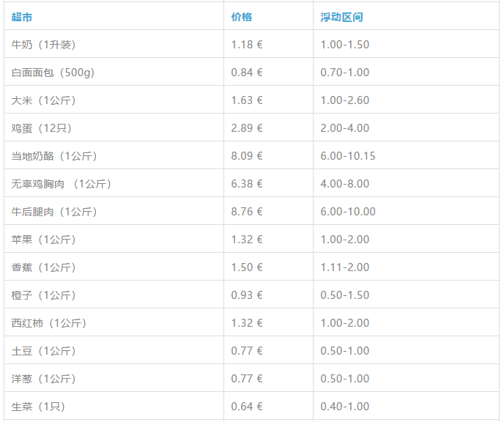Click the 土豆(1公斤) row label
This screenshot has width=504, height=422.
[43, 351]
